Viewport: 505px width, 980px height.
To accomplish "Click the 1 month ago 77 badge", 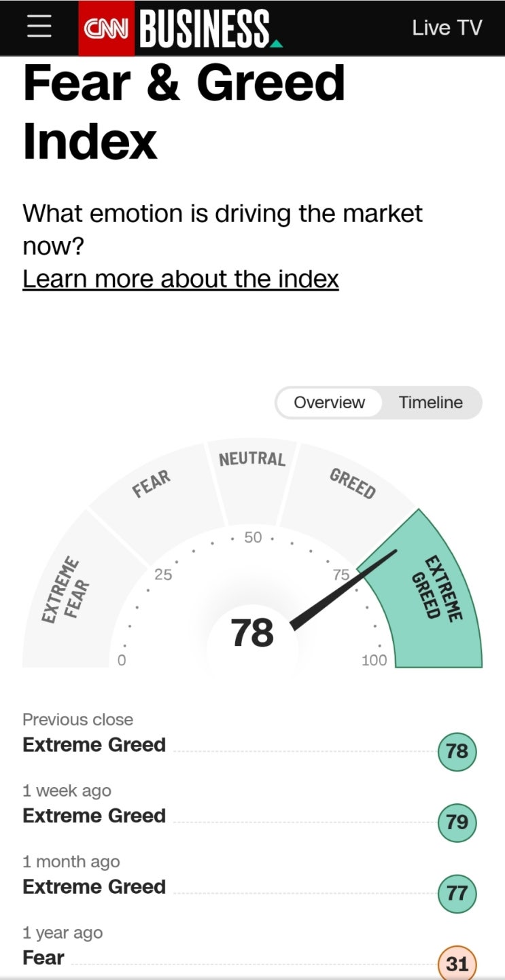I will [x=457, y=893].
